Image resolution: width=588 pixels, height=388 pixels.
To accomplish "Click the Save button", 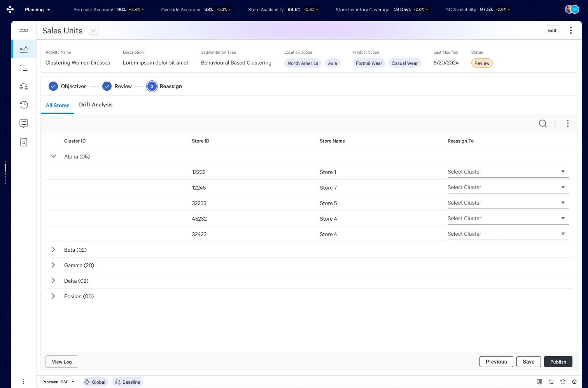I will click(x=528, y=362).
